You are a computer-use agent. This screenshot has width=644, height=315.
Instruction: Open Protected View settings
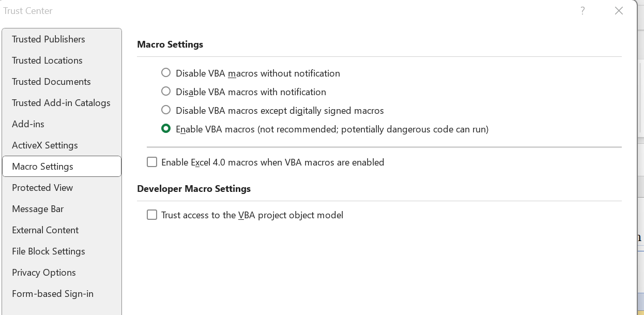[x=42, y=188]
